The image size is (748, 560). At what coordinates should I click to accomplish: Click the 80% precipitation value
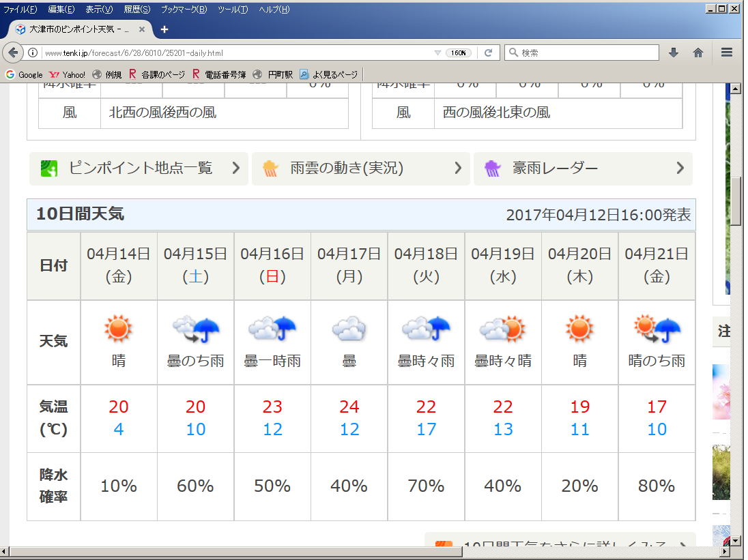tap(657, 486)
